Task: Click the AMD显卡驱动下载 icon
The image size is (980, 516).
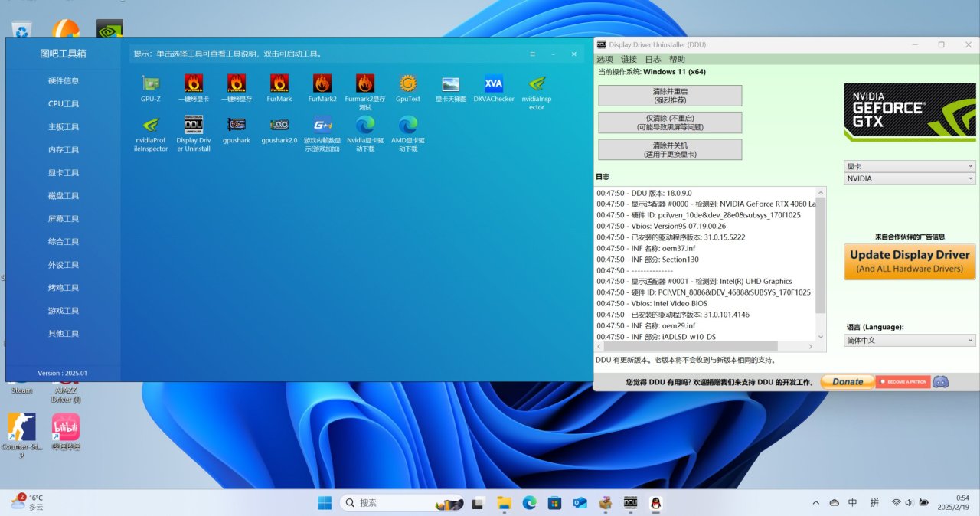Action: coord(408,125)
